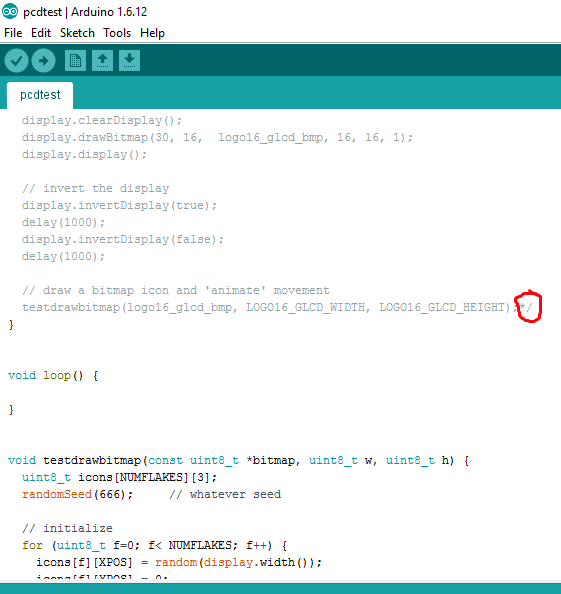Open the Tools menu

tap(117, 33)
